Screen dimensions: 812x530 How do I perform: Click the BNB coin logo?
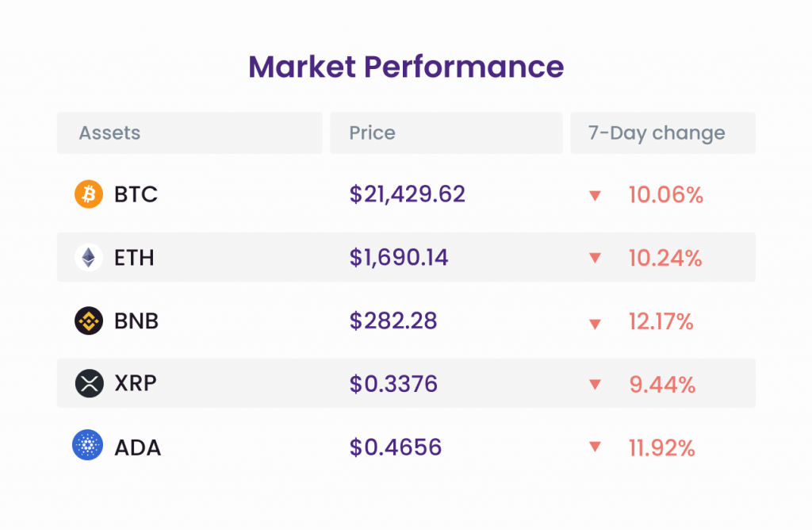click(x=89, y=321)
